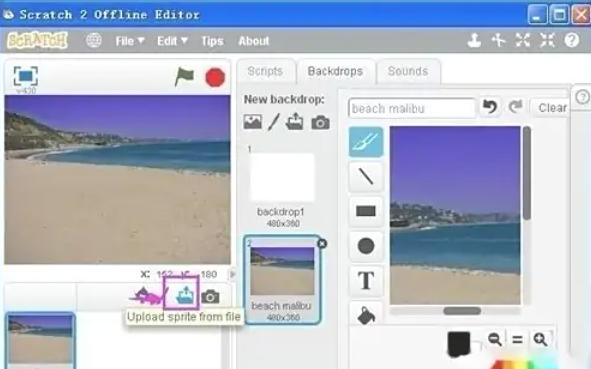The image size is (591, 369).
Task: Select the Duplicate stamp tool in the top bar
Action: click(474, 40)
